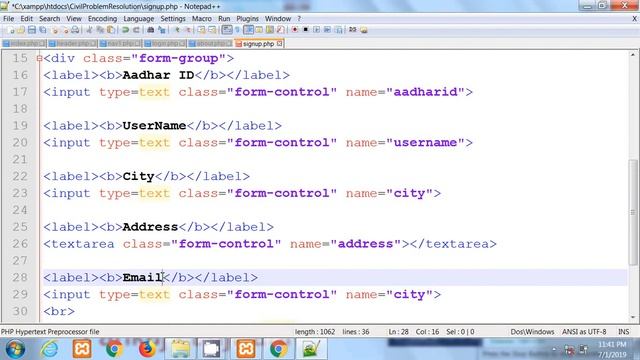Open Firefox from the taskbar
The height and width of the screenshot is (360, 640).
click(x=147, y=349)
